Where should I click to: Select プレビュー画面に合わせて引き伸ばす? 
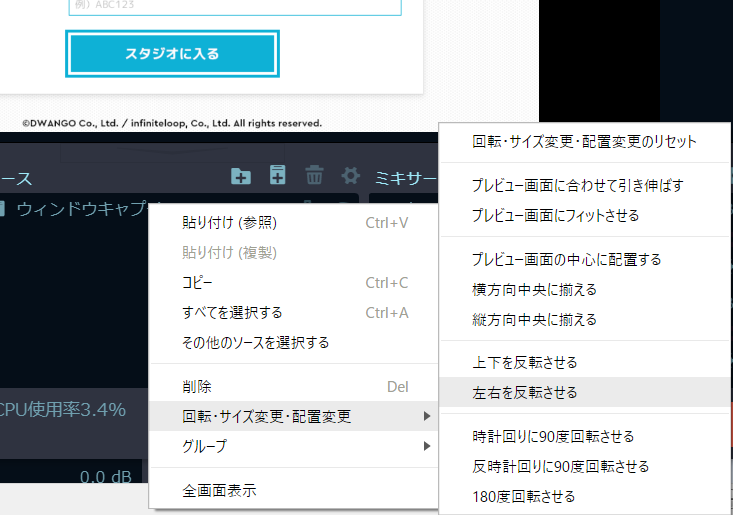tap(585, 186)
